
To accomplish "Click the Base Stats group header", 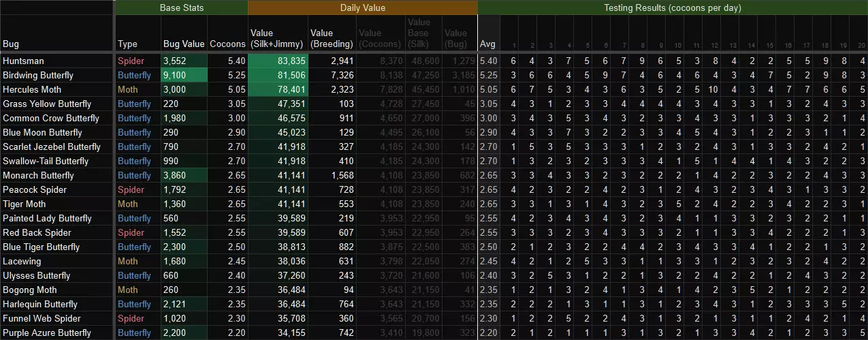I will (x=181, y=7).
